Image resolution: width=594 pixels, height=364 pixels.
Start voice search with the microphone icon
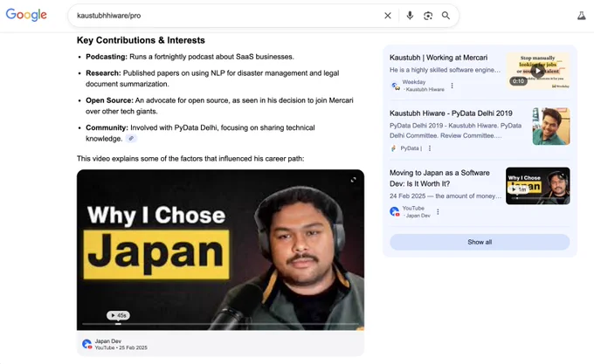point(410,16)
